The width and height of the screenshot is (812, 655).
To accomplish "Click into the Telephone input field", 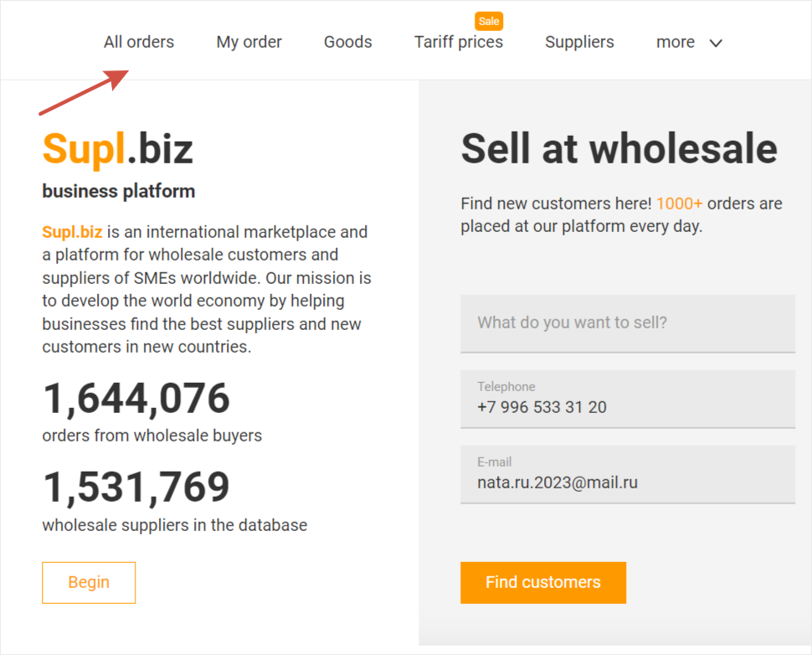I will tap(627, 408).
